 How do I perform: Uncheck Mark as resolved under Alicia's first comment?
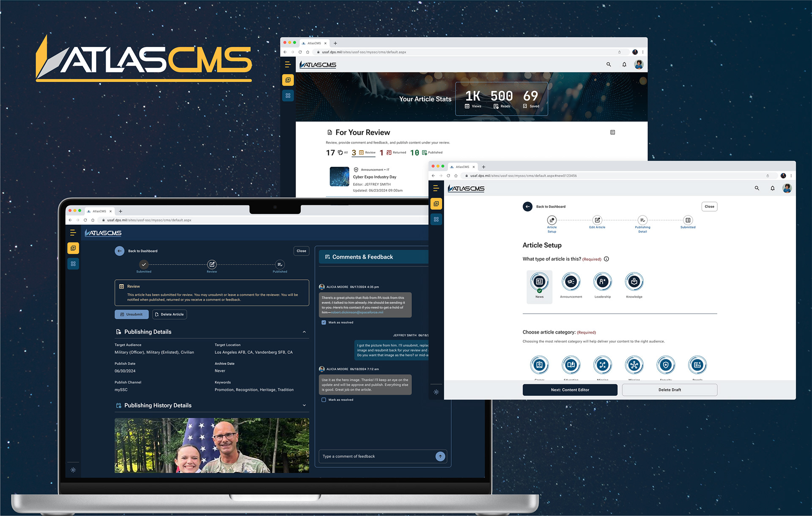(324, 323)
